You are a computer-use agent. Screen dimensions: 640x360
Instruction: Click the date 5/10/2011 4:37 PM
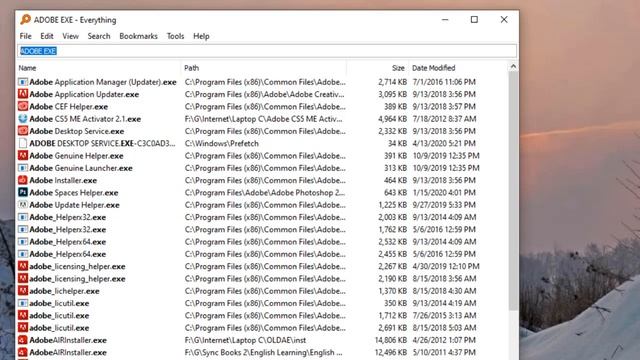(444, 352)
